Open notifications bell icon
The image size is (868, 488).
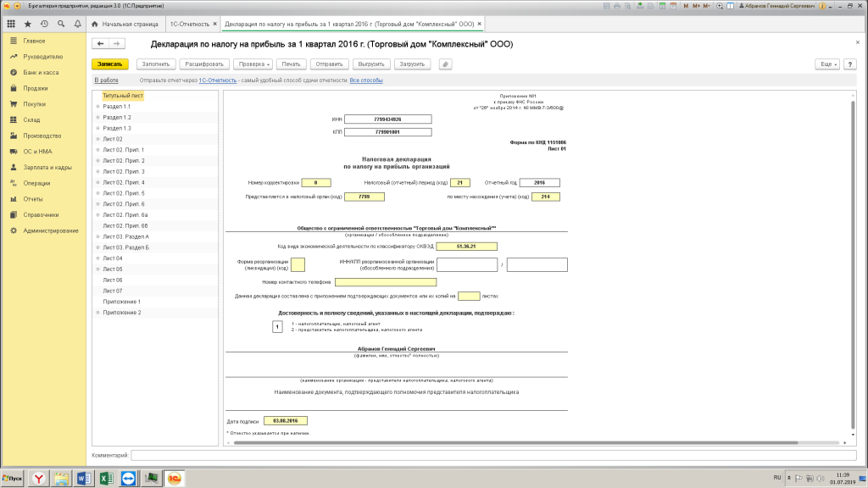click(x=78, y=24)
